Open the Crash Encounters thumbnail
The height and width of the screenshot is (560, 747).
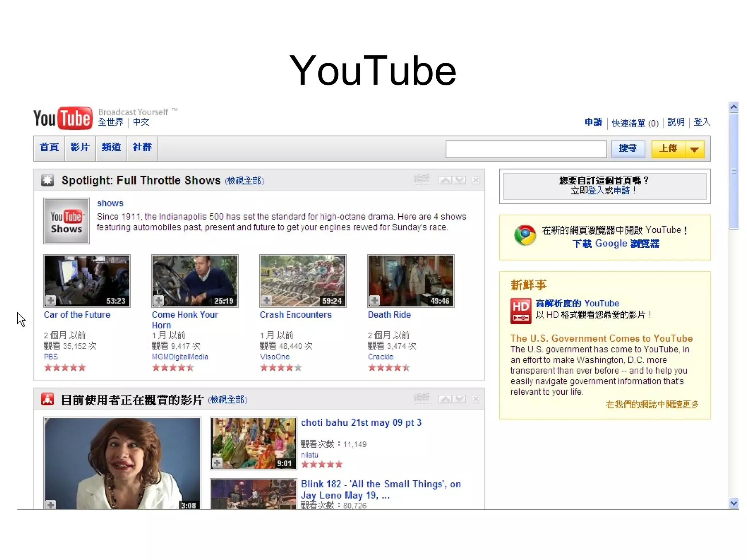303,281
